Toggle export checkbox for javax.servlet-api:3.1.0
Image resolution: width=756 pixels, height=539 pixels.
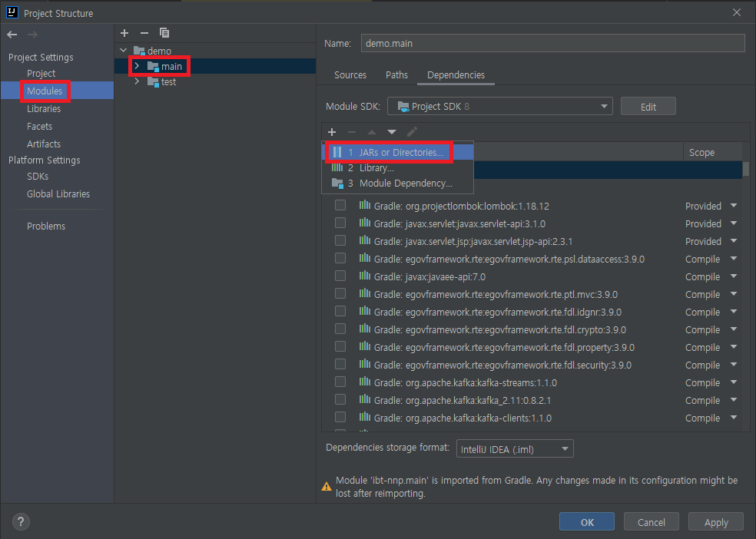coord(340,223)
